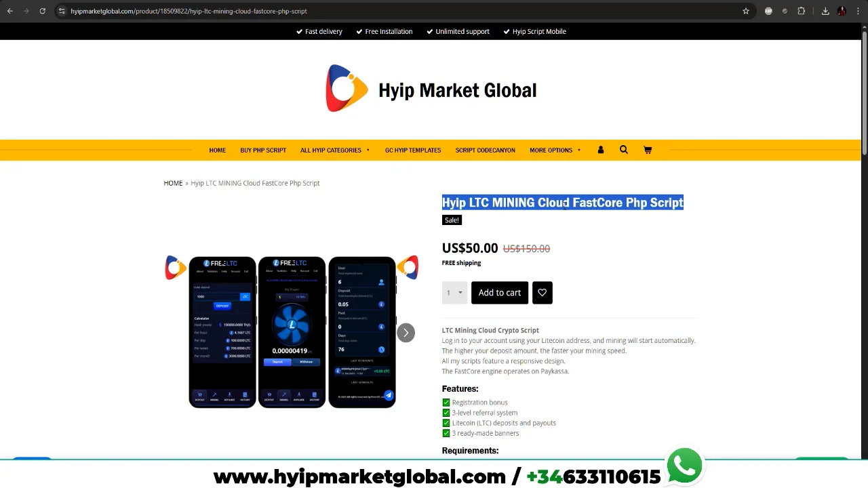This screenshot has width=868, height=488.
Task: Click the LTC Mining Cloud Crypto Script heading
Action: pos(490,330)
